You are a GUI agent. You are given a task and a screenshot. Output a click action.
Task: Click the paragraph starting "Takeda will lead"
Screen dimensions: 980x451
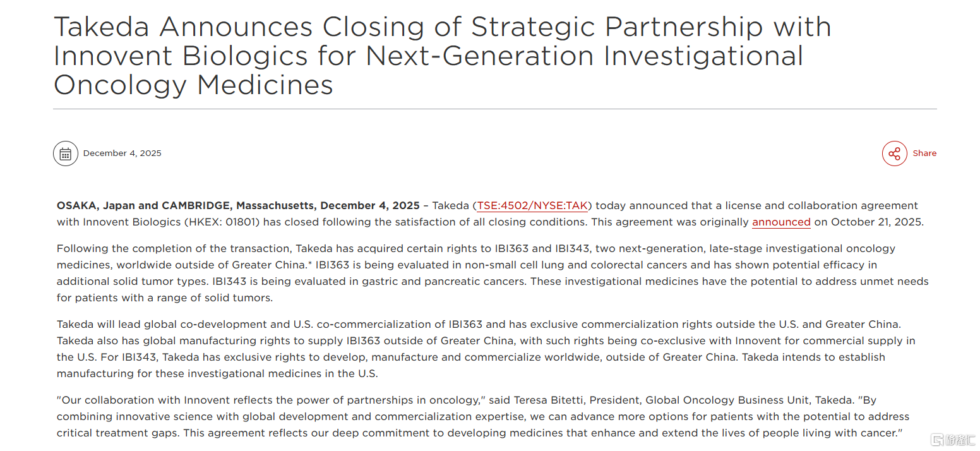(x=486, y=349)
